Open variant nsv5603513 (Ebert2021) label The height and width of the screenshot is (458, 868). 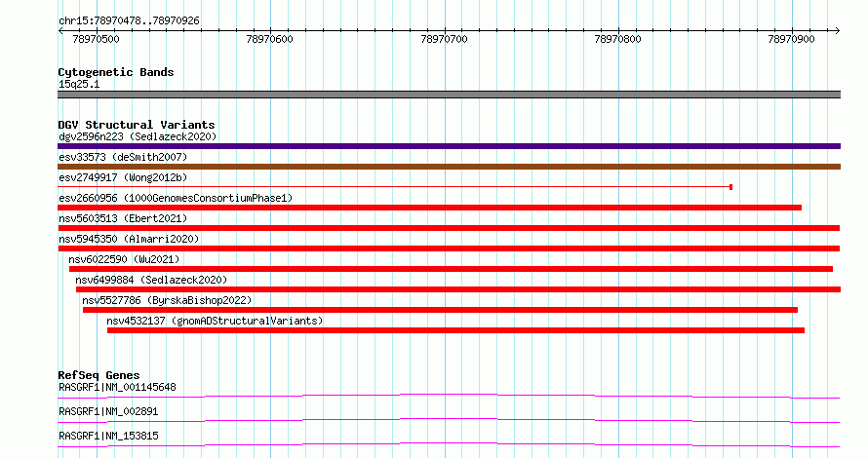click(x=123, y=218)
